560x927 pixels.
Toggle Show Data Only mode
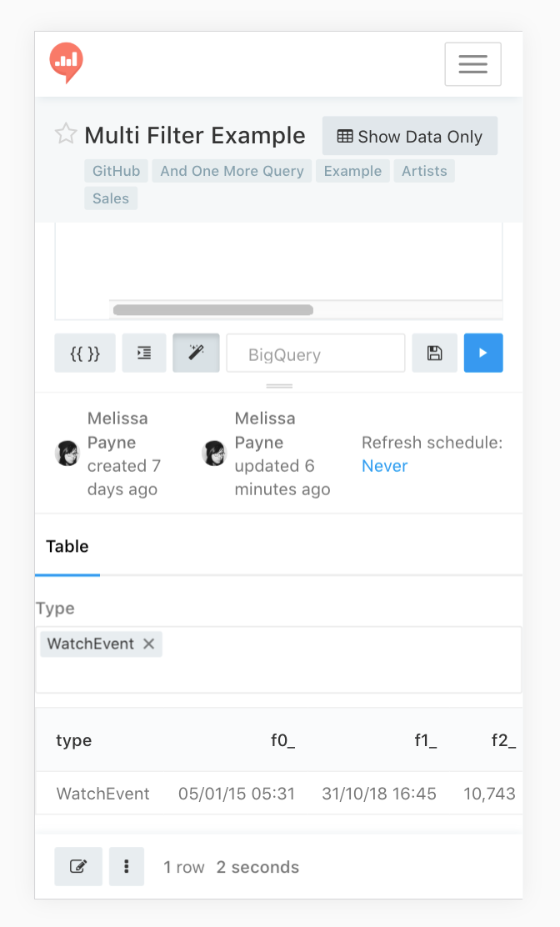coord(409,135)
